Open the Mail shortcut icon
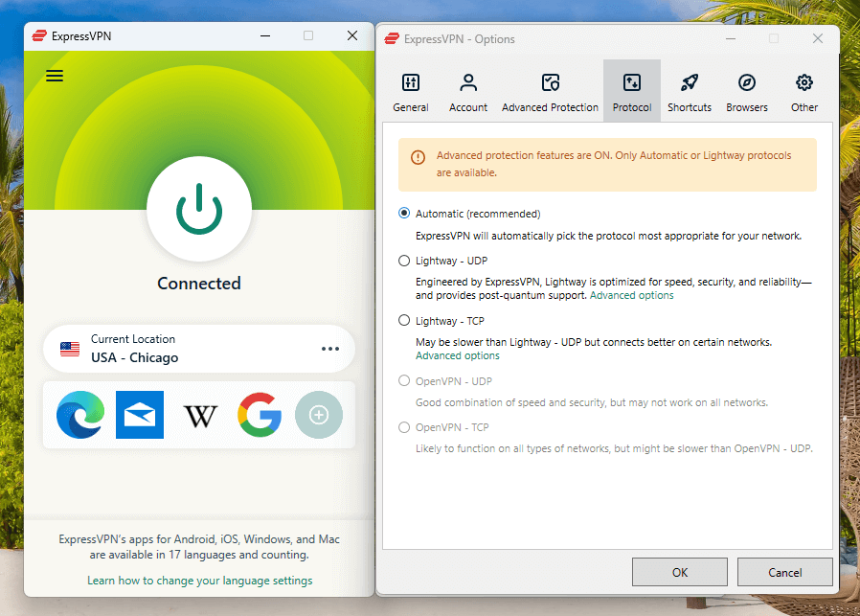The height and width of the screenshot is (616, 860). [140, 415]
